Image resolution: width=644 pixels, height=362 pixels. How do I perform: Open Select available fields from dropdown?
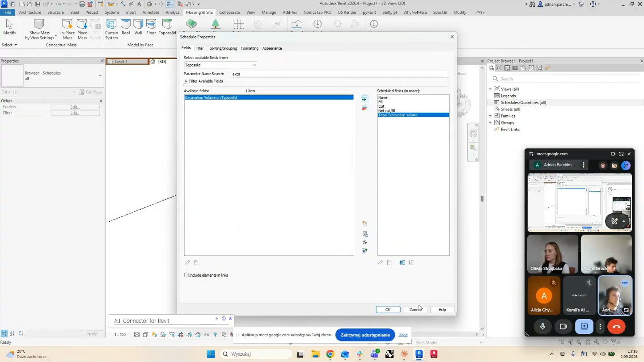click(x=220, y=65)
